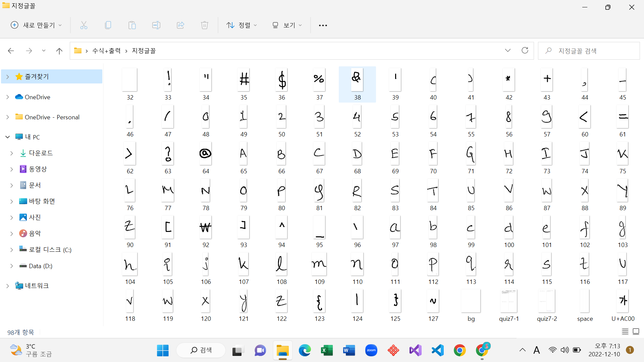The image size is (644, 362).
Task: Expand the OneDrive tree node
Action: point(8,97)
